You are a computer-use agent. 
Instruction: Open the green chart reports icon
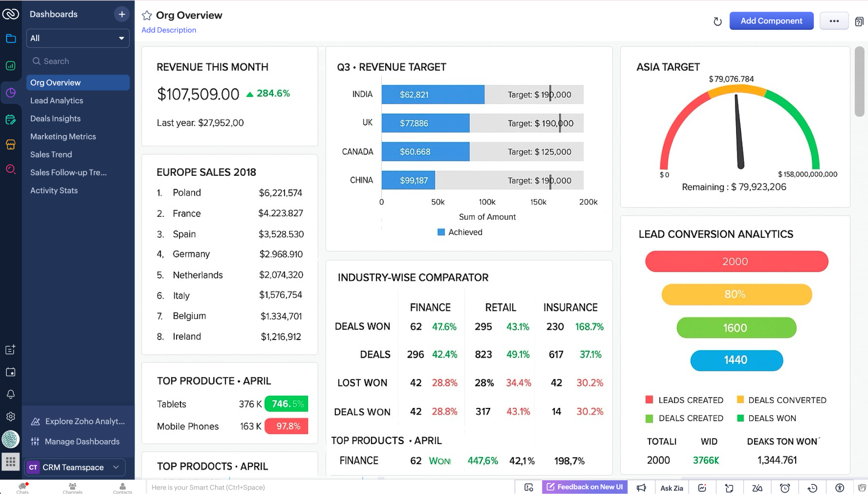[x=11, y=66]
